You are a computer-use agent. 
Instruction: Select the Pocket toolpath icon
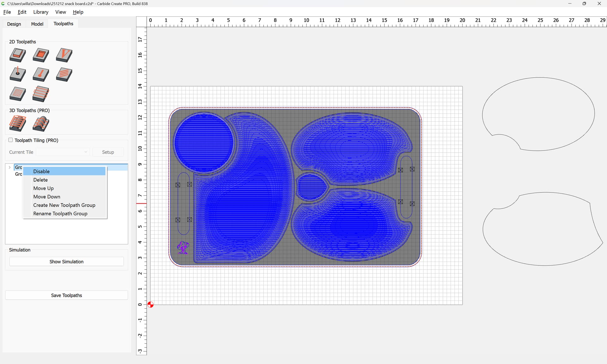(41, 55)
